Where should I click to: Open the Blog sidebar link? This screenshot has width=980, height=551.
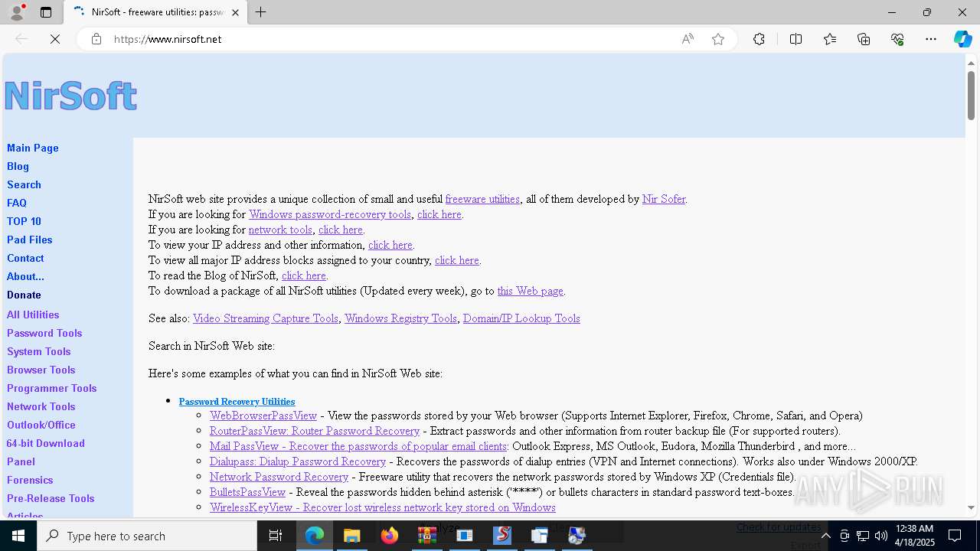point(18,166)
